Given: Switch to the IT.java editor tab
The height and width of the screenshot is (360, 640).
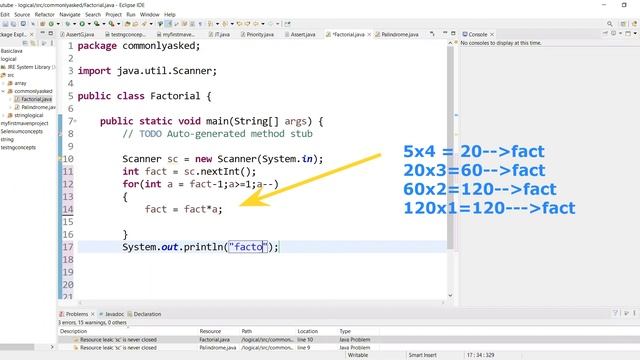Looking at the screenshot, I should click(x=220, y=34).
